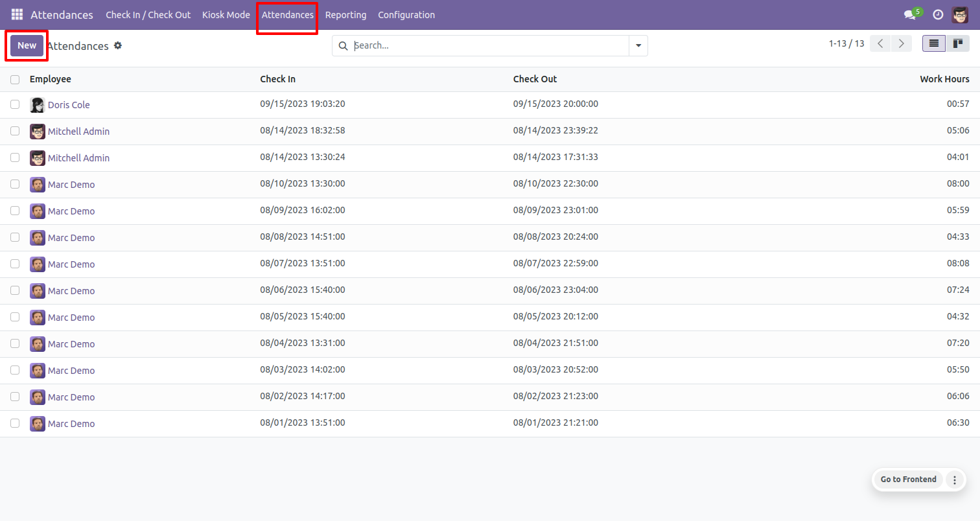Click check out time 08/03/2023 20:52:00
980x521 pixels.
[x=555, y=369]
